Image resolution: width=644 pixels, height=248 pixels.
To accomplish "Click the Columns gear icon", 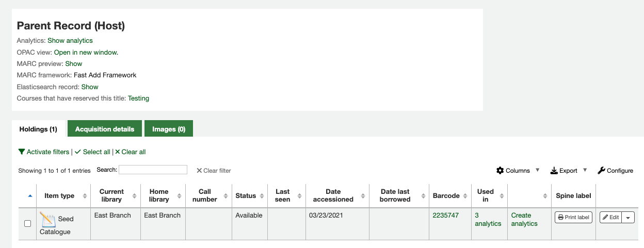I will coord(500,171).
